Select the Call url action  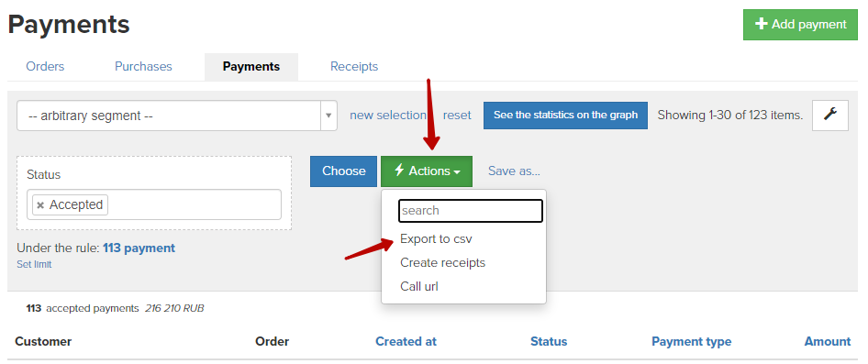pos(419,287)
